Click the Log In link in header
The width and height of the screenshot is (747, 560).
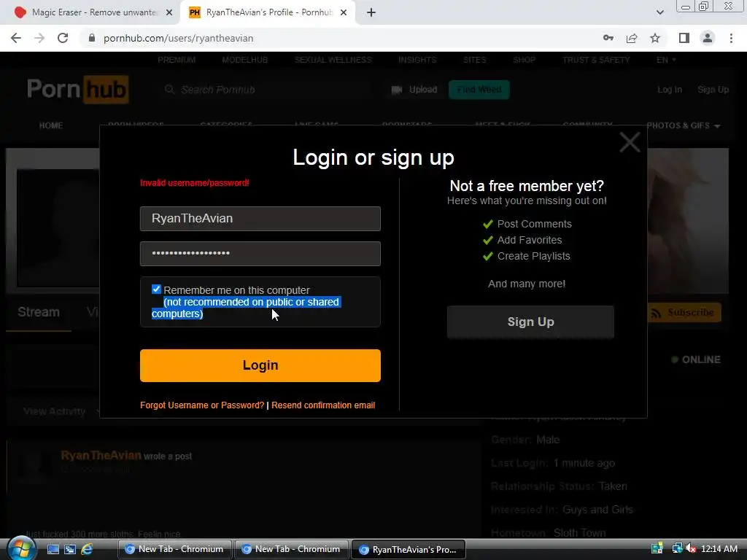[670, 90]
